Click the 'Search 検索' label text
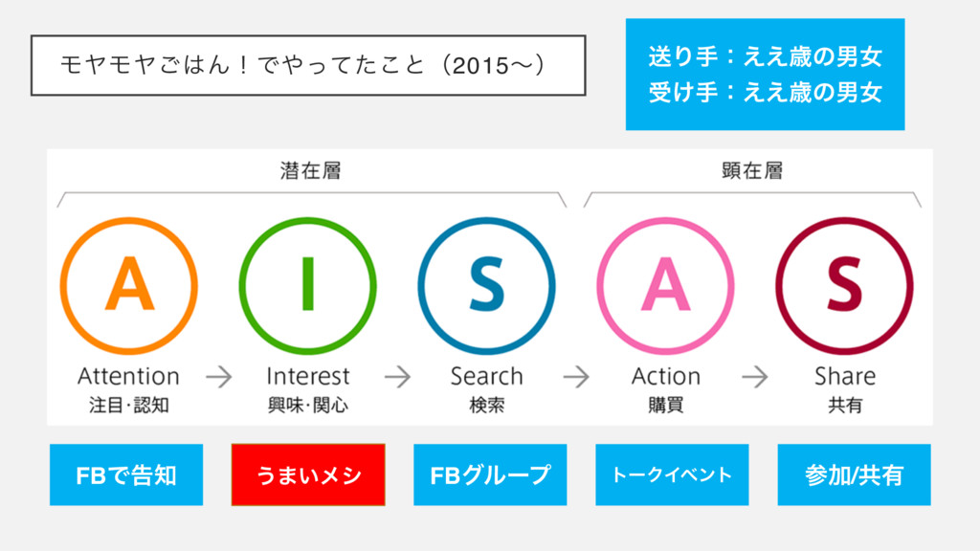Viewport: 980px width, 551px height. 486,389
